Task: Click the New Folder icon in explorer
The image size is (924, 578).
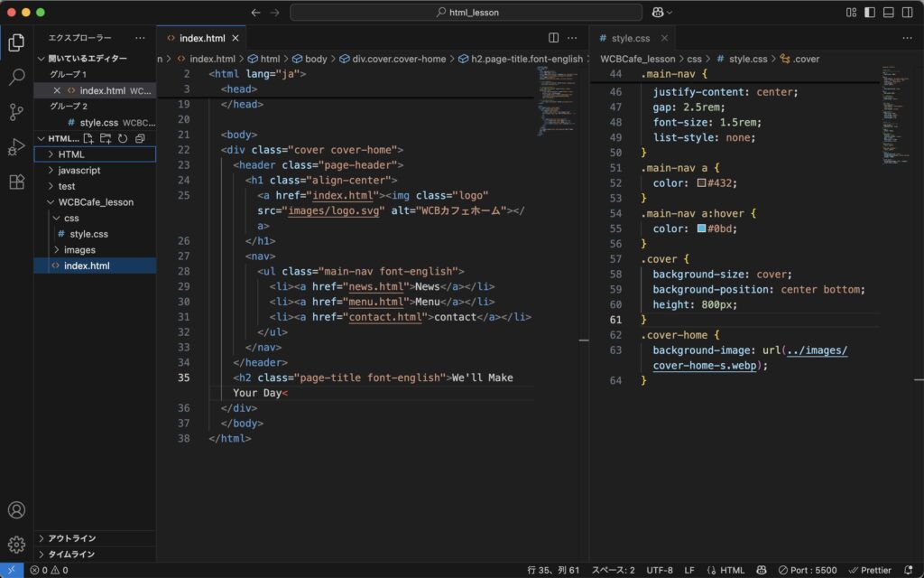Action: pyautogui.click(x=106, y=138)
